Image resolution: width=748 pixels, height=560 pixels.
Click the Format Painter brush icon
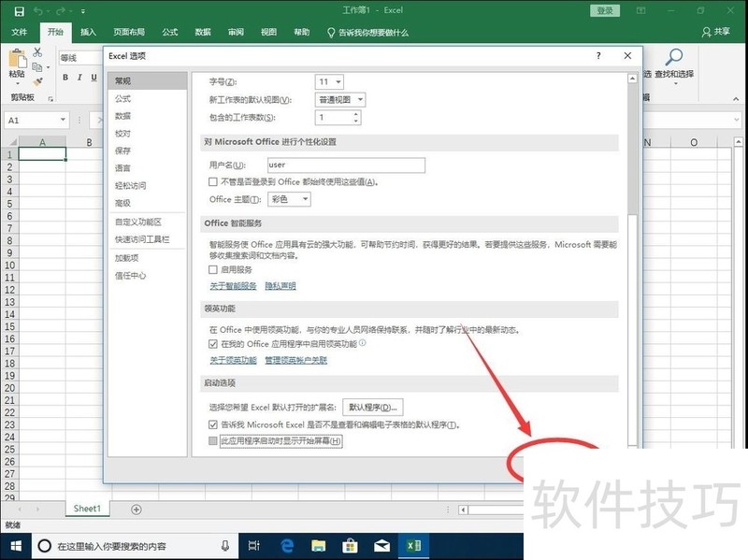point(38,81)
